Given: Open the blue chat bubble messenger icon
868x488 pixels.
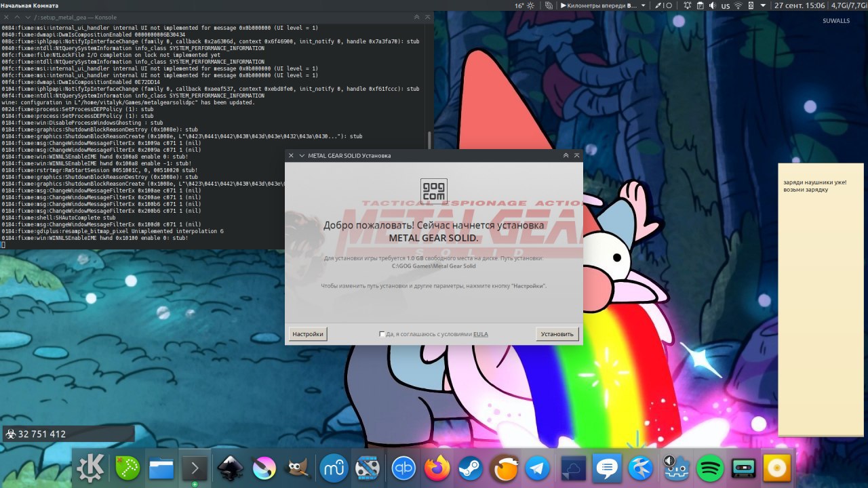Looking at the screenshot, I should [608, 468].
